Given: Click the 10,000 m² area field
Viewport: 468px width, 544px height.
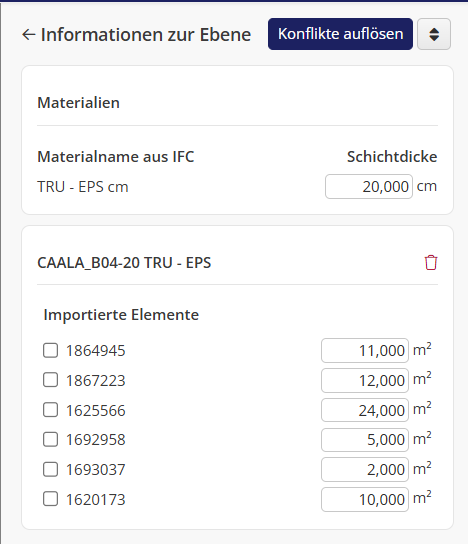Looking at the screenshot, I should [365, 500].
